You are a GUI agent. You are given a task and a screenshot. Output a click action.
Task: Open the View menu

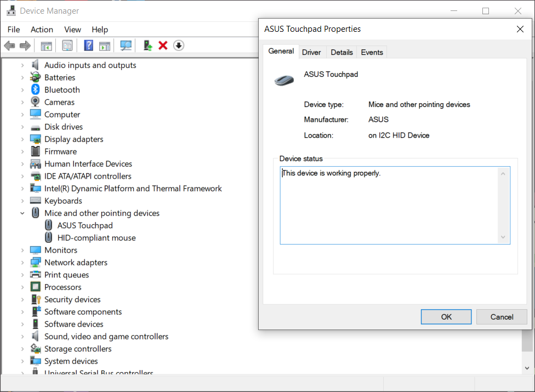tap(72, 29)
